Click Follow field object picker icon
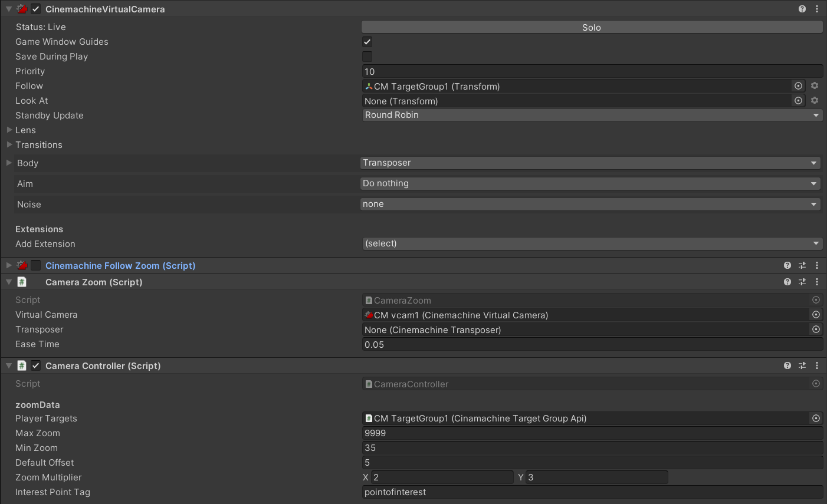Viewport: 827px width, 504px height. pos(799,86)
